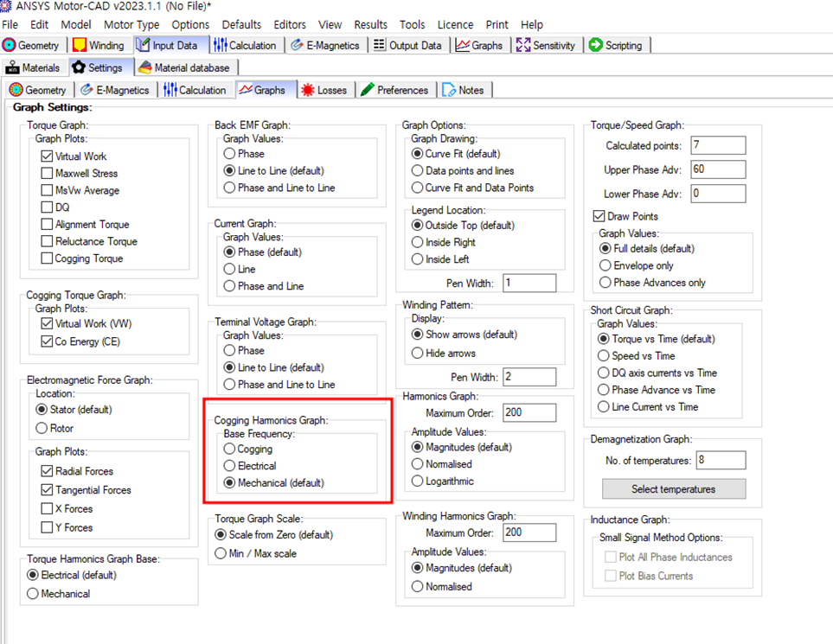Click the Geometry settings sub-tab icon
The image size is (833, 644).
pyautogui.click(x=16, y=90)
